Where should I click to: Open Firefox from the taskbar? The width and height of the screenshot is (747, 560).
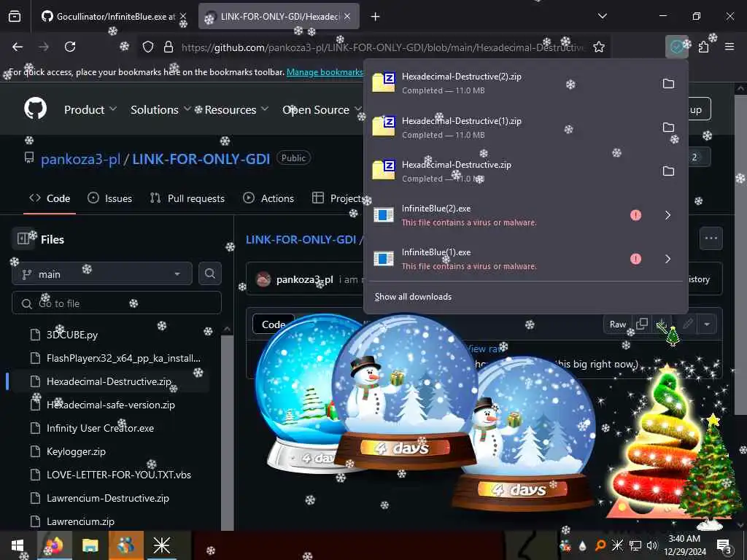pyautogui.click(x=54, y=545)
